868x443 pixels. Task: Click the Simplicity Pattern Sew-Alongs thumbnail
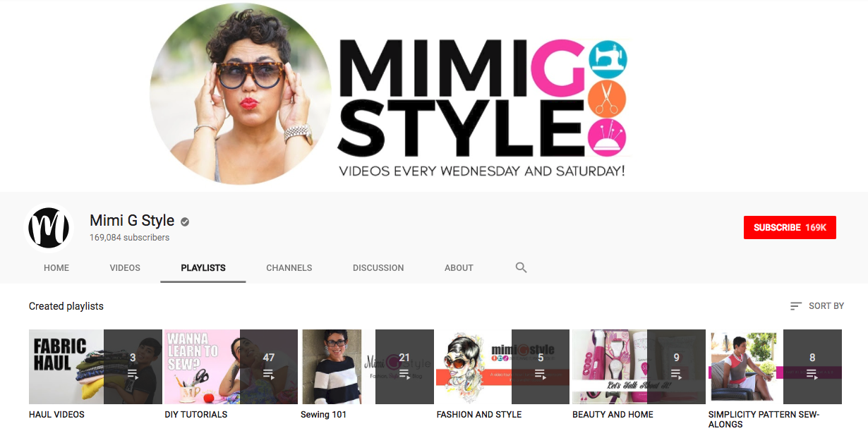coord(775,367)
